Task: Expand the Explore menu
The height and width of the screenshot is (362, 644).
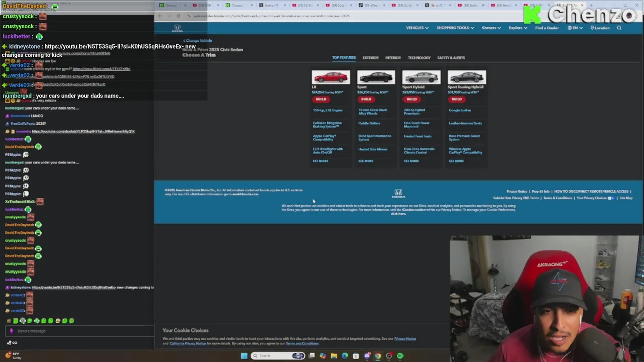Action: (x=518, y=28)
